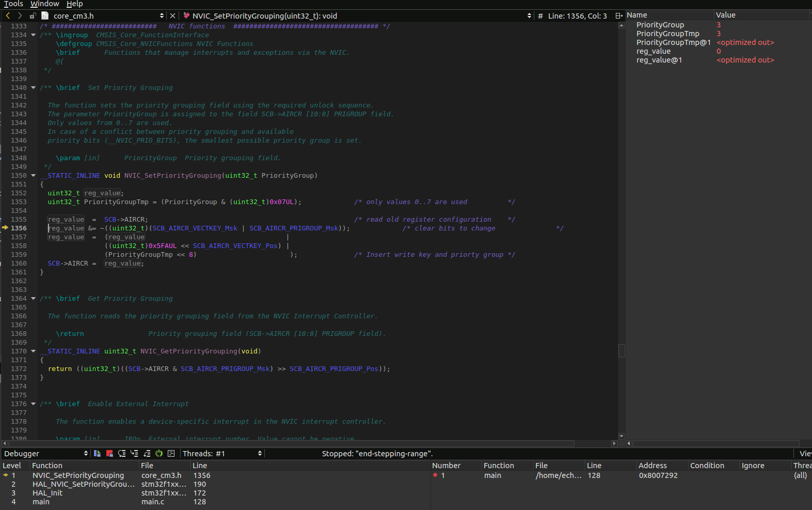Viewport: 812px width, 510px height.
Task: Open the Help menu
Action: pos(74,4)
